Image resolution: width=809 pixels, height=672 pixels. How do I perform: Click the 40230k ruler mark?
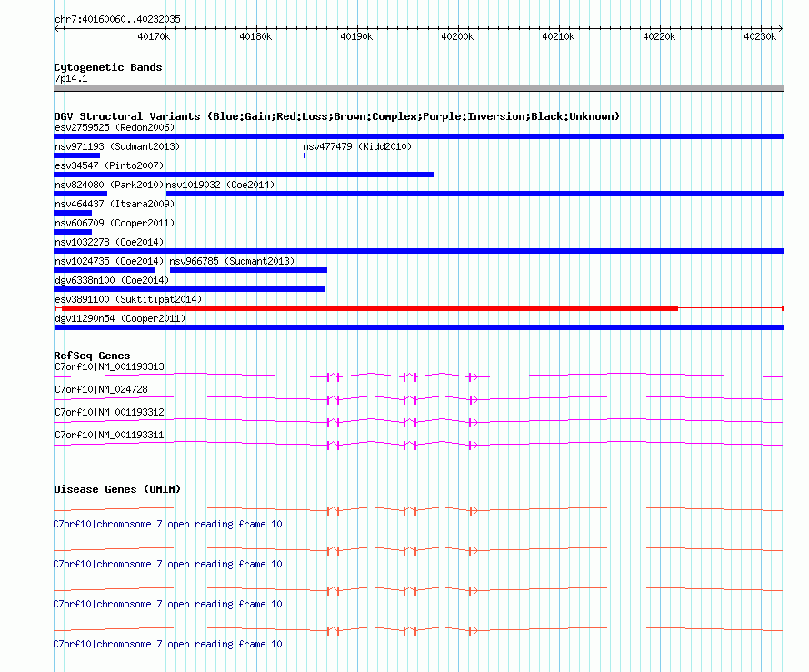point(760,36)
